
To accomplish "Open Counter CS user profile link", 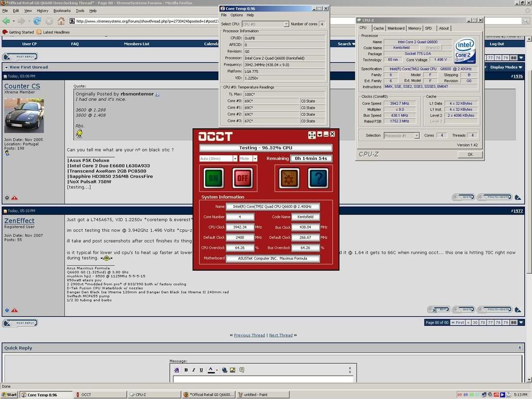I will coord(22,86).
